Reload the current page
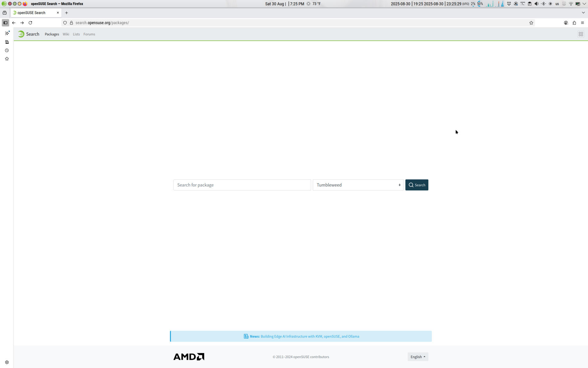The height and width of the screenshot is (368, 588). tap(30, 23)
